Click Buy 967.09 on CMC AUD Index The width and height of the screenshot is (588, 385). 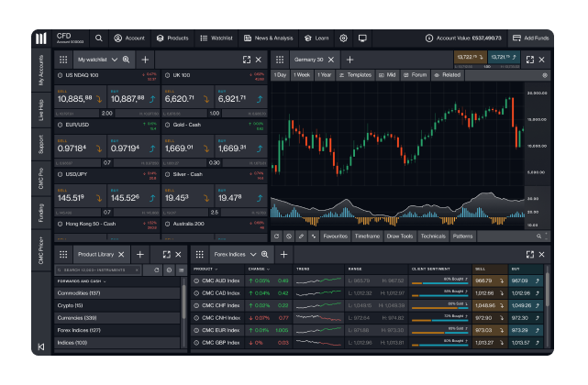(526, 280)
